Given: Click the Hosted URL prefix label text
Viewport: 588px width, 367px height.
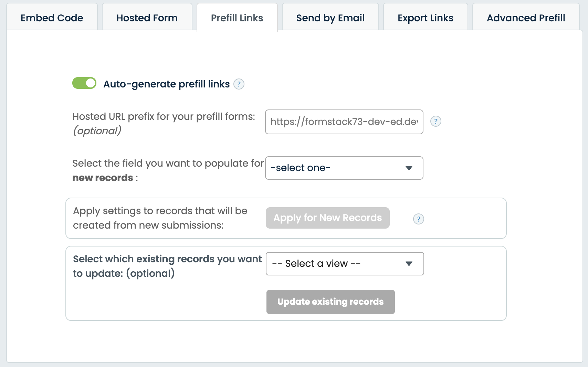Looking at the screenshot, I should coord(164,117).
